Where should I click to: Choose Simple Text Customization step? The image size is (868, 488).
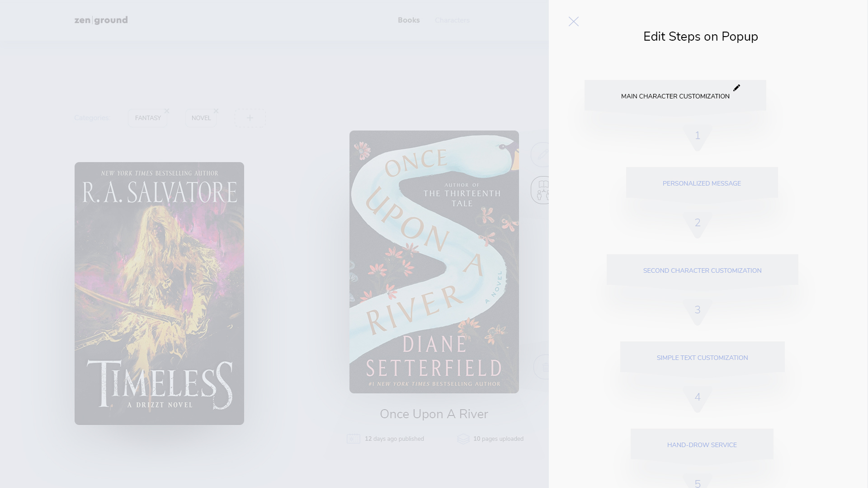702,357
